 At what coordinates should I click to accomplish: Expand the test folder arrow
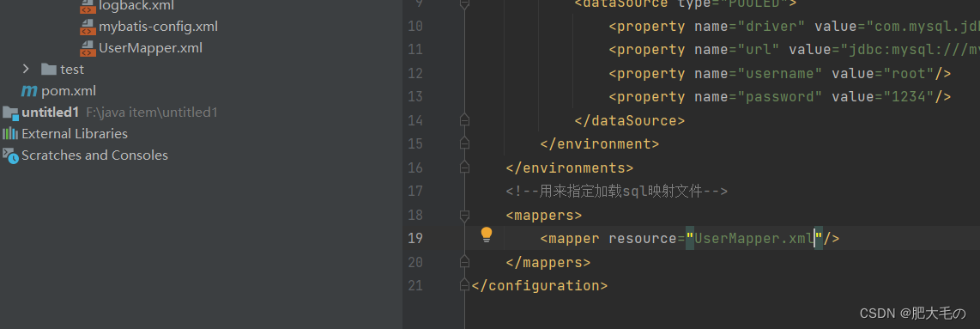(26, 69)
